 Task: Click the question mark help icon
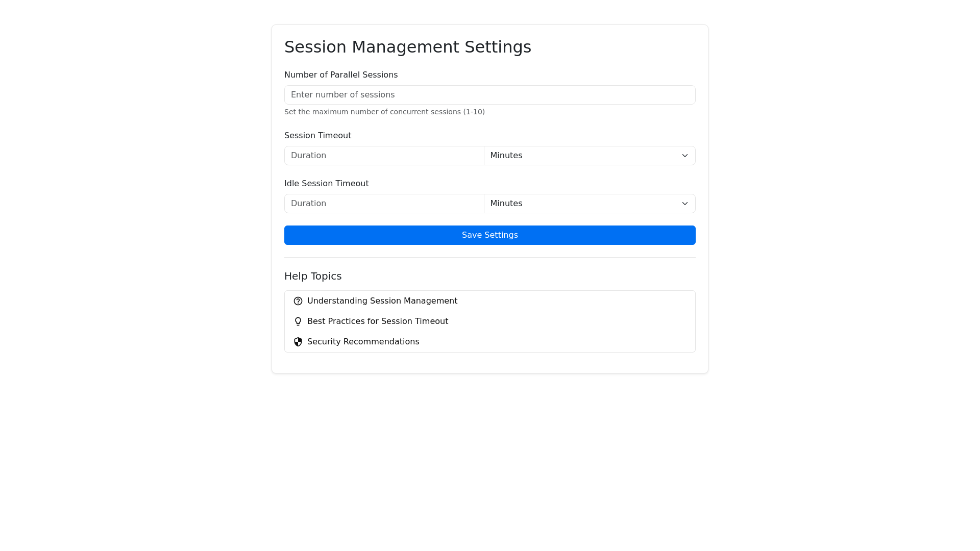298,301
